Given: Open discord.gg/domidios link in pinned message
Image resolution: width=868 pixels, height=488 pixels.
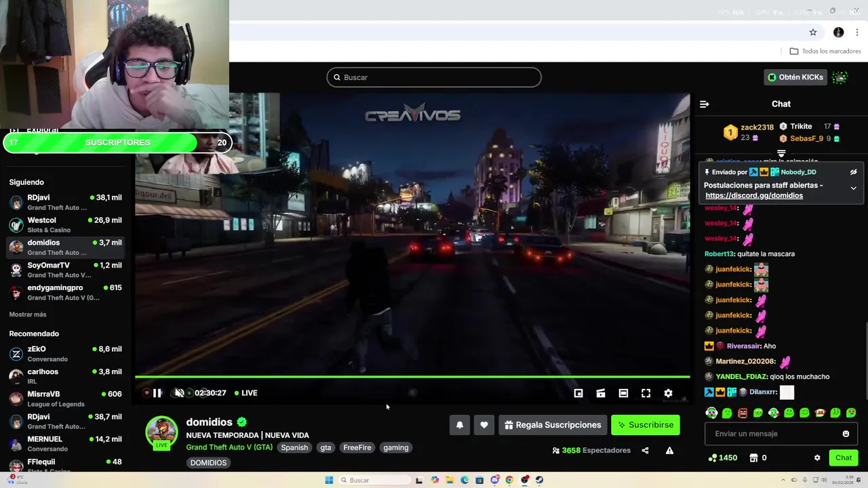Looking at the screenshot, I should (754, 196).
